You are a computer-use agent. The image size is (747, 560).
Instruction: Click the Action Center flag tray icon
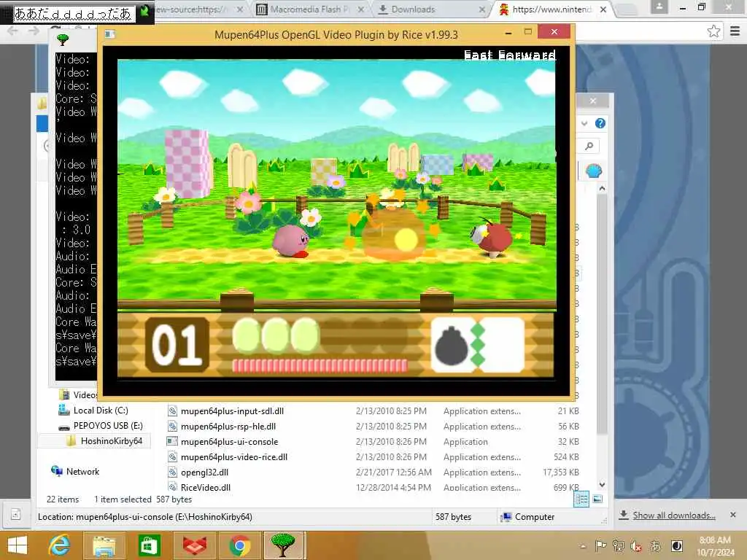click(x=601, y=545)
